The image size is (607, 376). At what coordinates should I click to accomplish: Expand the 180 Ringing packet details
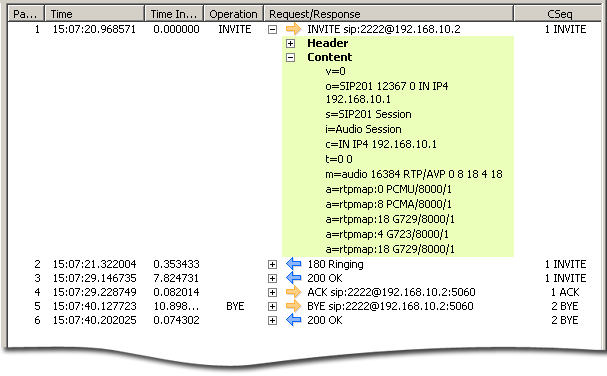click(273, 264)
